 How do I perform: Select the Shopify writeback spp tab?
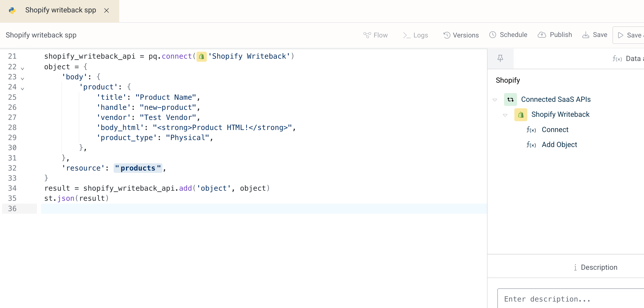pyautogui.click(x=59, y=11)
